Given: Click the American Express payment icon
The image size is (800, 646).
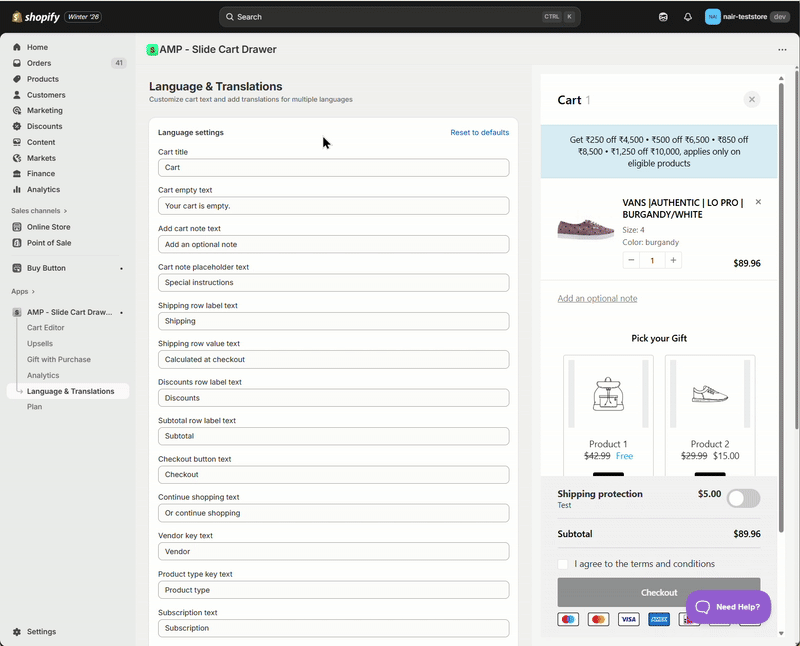Looking at the screenshot, I should click(x=659, y=619).
